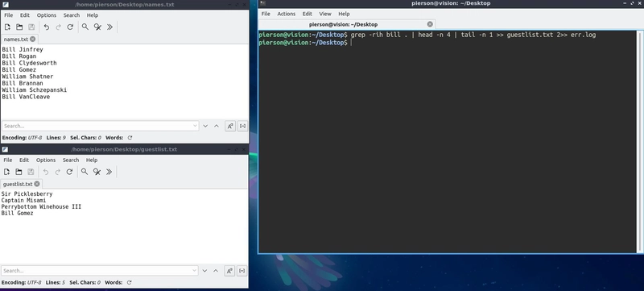Refresh word count in names.txt status bar
This screenshot has height=291, width=644.
(130, 138)
